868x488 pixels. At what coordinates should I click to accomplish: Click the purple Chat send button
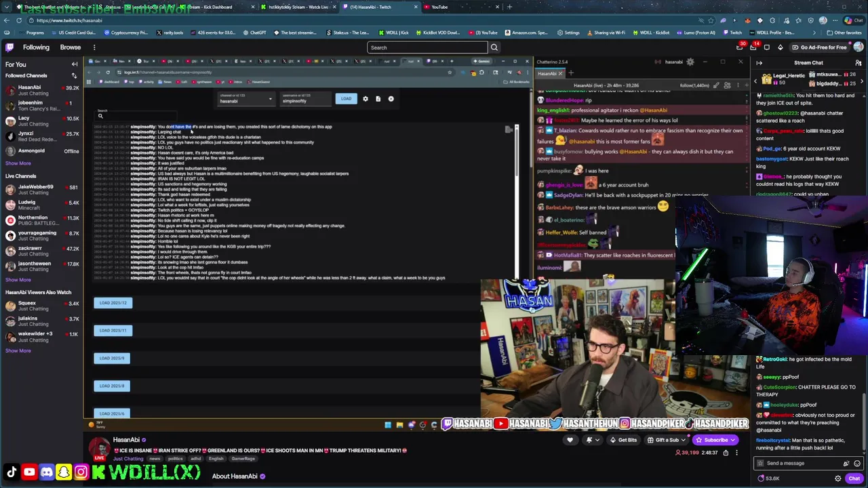tap(854, 479)
